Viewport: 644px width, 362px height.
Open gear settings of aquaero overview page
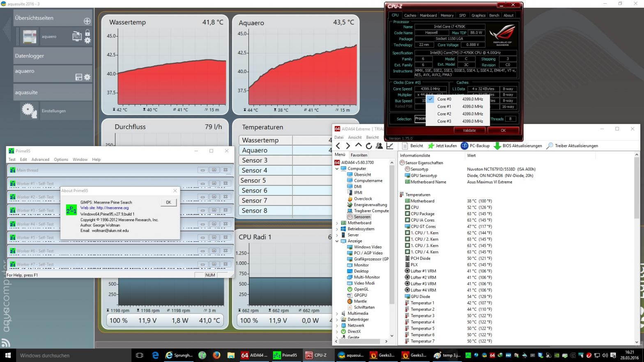pos(87,40)
